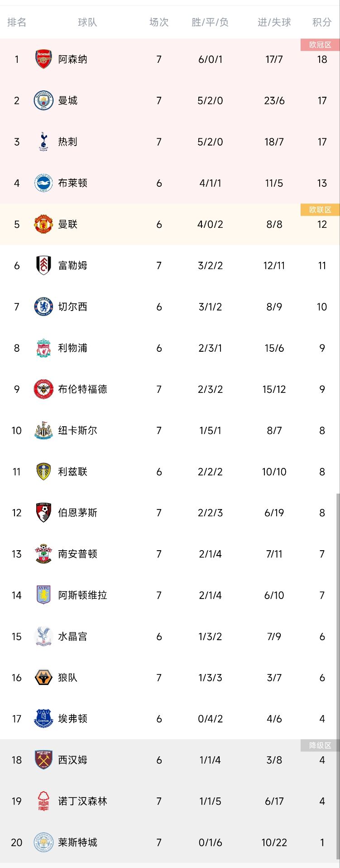This screenshot has width=340, height=868.
Task: Tap the West Ham crest
Action: tap(43, 759)
